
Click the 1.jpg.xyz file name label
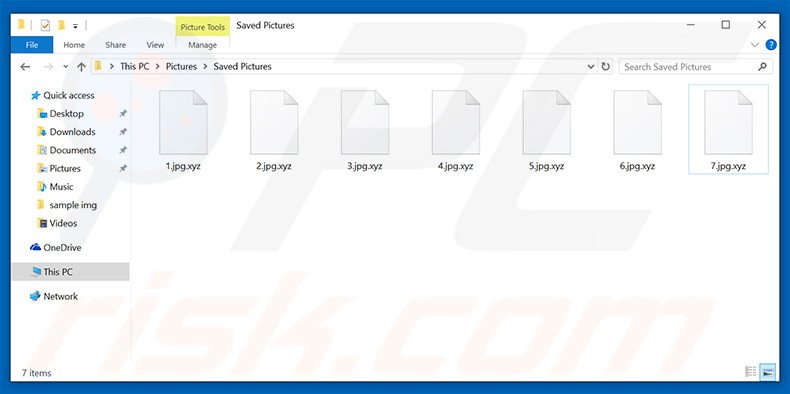coord(183,166)
